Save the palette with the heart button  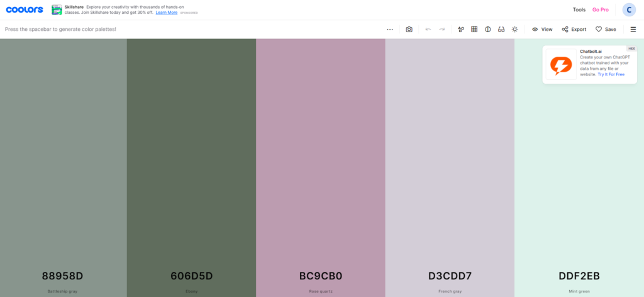tap(606, 30)
